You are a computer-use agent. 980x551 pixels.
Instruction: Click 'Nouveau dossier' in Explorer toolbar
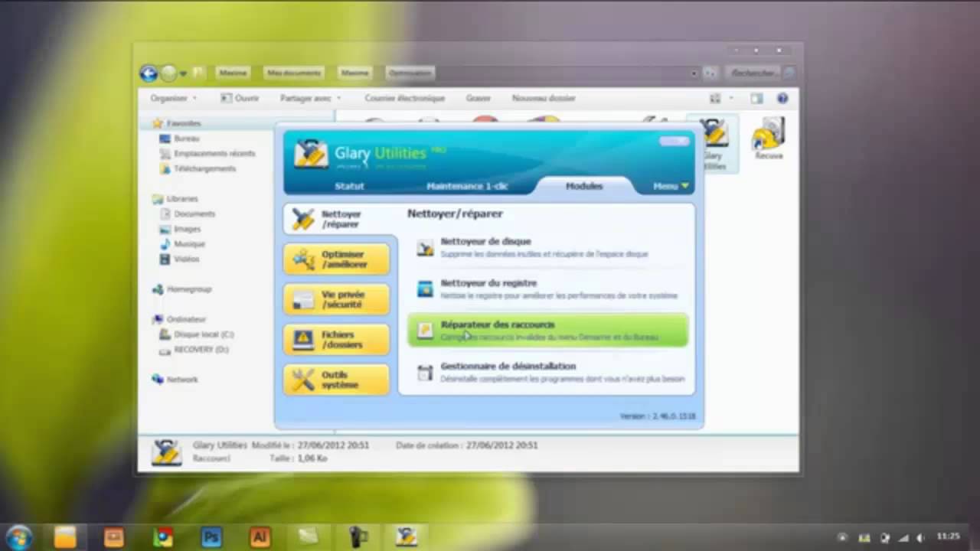coord(544,98)
